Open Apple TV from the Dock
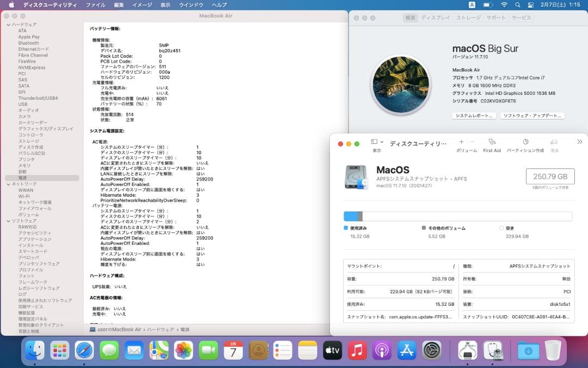The height and width of the screenshot is (368, 588). [333, 351]
